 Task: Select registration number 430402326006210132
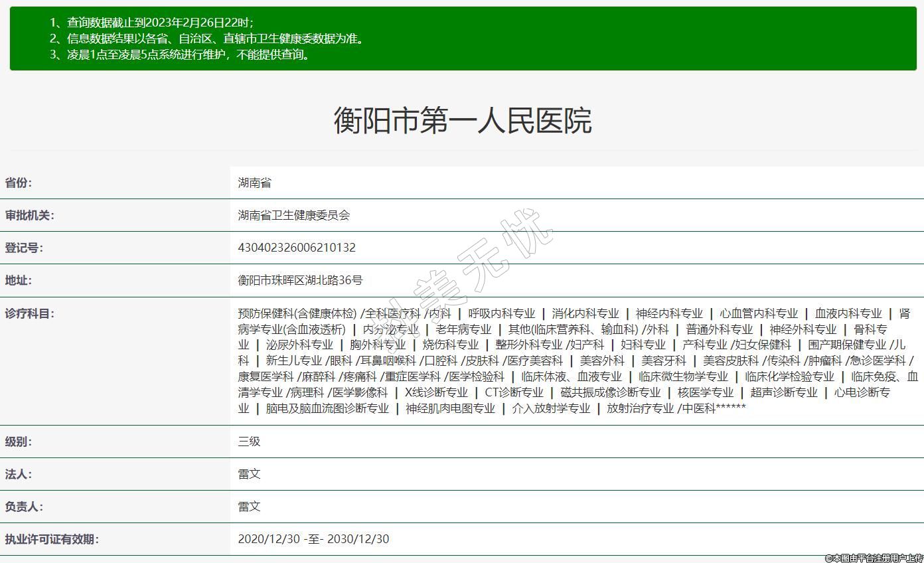tap(297, 248)
